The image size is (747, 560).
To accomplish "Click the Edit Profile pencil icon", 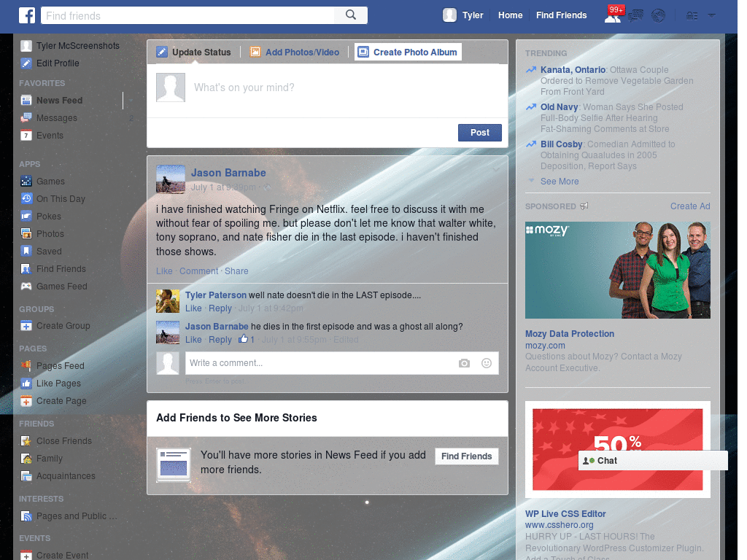I will (x=26, y=63).
